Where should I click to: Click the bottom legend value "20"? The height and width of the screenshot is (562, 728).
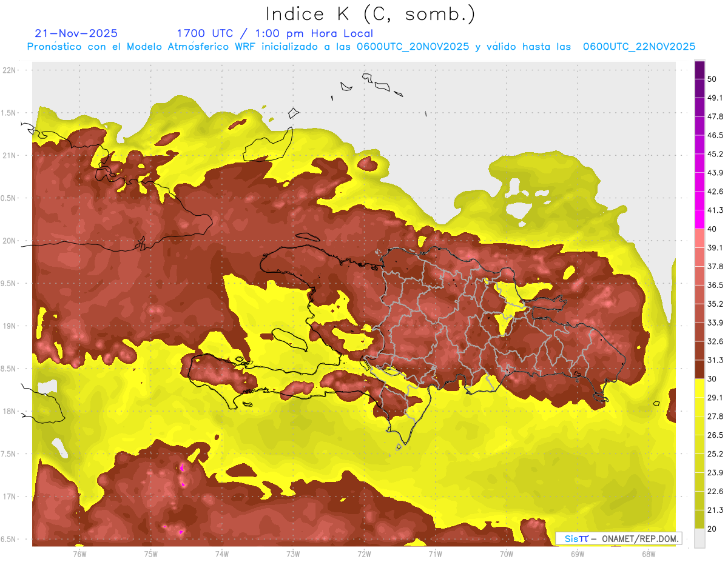click(712, 529)
